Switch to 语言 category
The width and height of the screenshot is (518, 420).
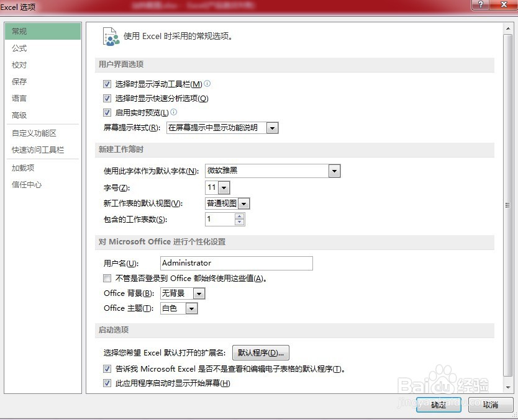pos(43,98)
